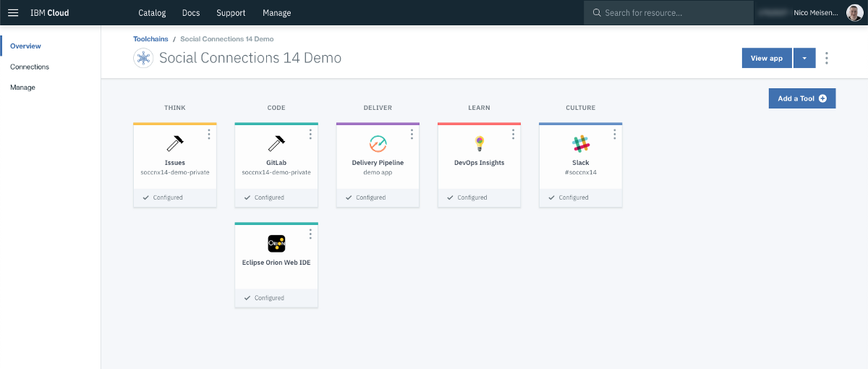Click the View app button
The image size is (868, 369).
pyautogui.click(x=767, y=58)
